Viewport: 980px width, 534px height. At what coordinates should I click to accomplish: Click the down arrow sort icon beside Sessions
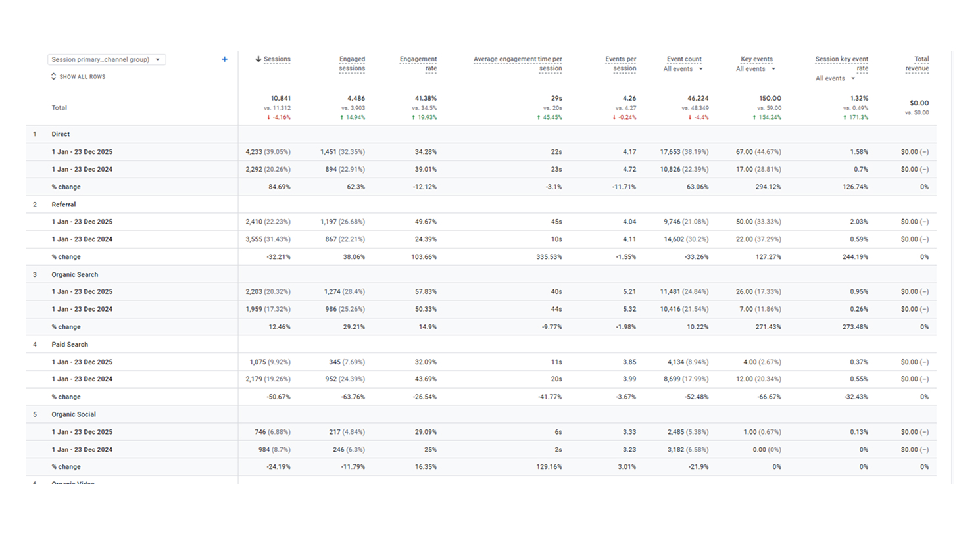point(258,59)
